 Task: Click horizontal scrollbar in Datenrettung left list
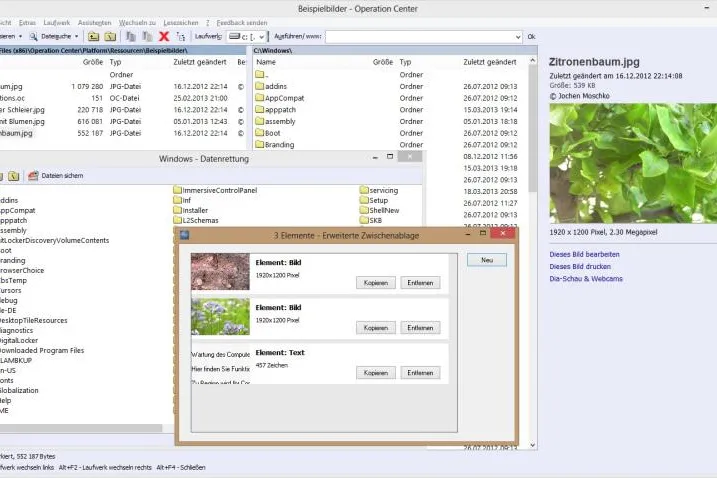click(81, 428)
